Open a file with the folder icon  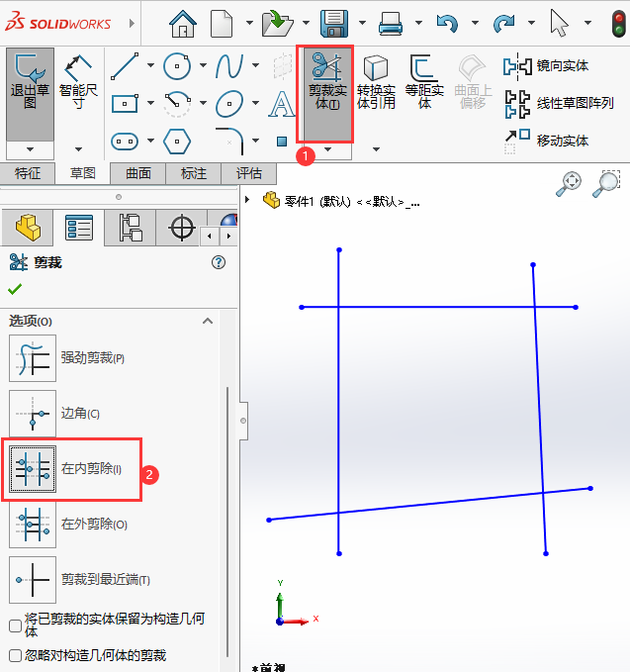(x=278, y=23)
